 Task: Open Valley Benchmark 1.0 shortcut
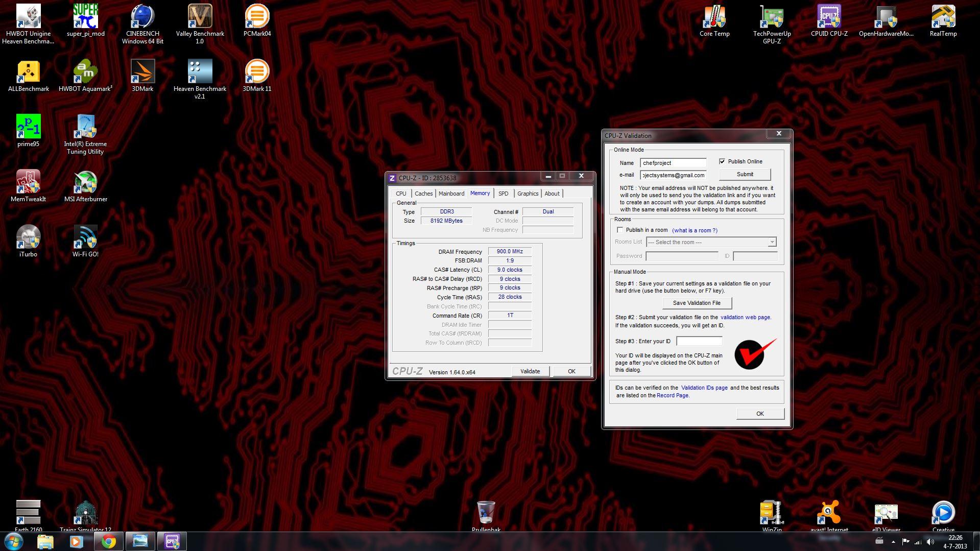pyautogui.click(x=200, y=24)
